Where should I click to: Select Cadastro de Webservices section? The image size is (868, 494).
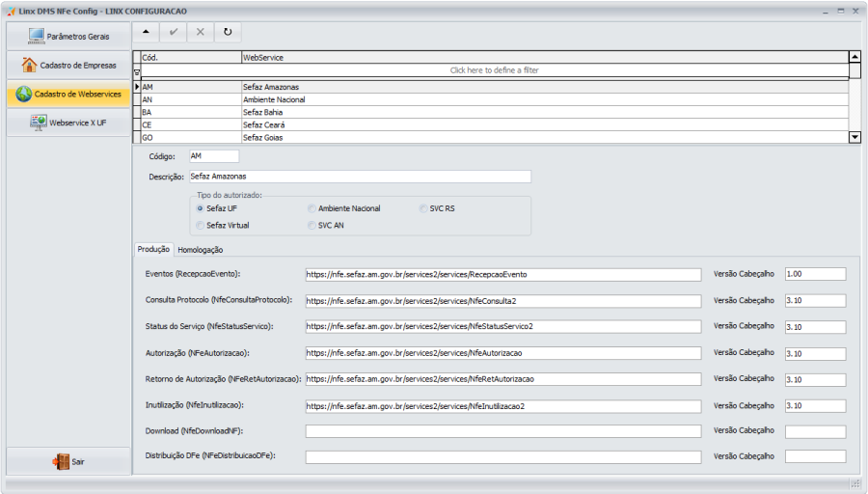click(68, 94)
